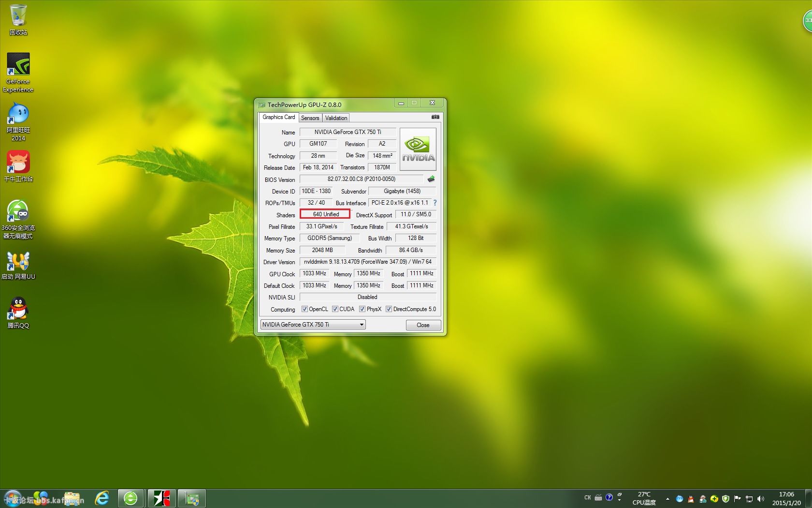Click the Release Date Feb 18, 2014 value
The height and width of the screenshot is (508, 812).
[x=318, y=167]
